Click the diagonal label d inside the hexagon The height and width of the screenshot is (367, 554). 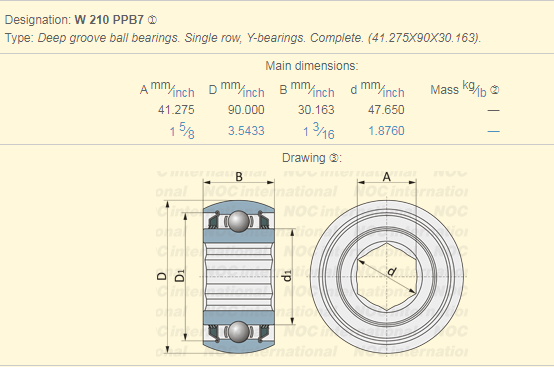[x=391, y=272]
